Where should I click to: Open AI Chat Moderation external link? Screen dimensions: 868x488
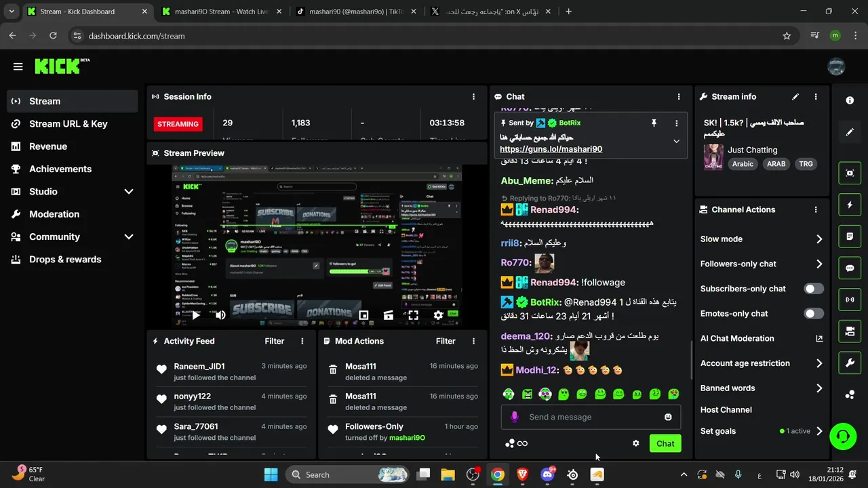tap(819, 338)
